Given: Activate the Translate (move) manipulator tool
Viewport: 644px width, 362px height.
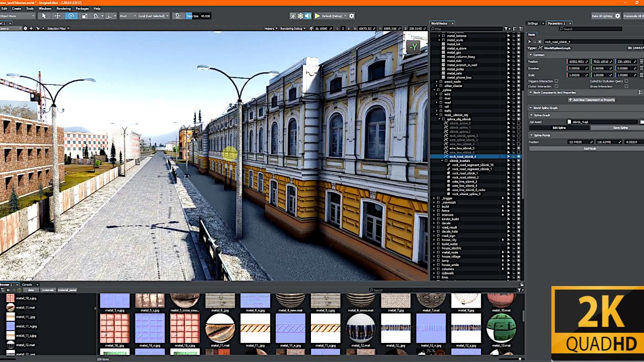Looking at the screenshot, I should click(57, 16).
